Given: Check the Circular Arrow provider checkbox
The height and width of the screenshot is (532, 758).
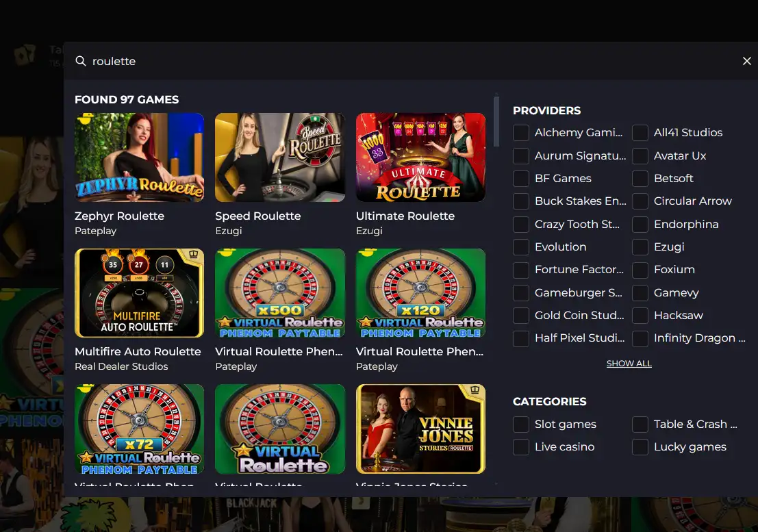Looking at the screenshot, I should (640, 201).
